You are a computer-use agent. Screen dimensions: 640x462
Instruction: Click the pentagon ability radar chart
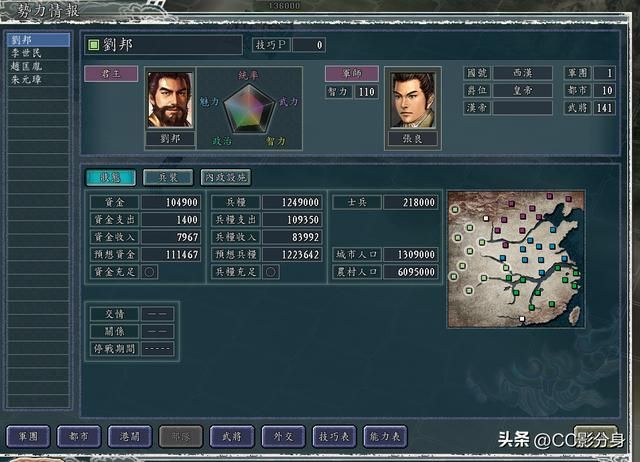tap(249, 109)
